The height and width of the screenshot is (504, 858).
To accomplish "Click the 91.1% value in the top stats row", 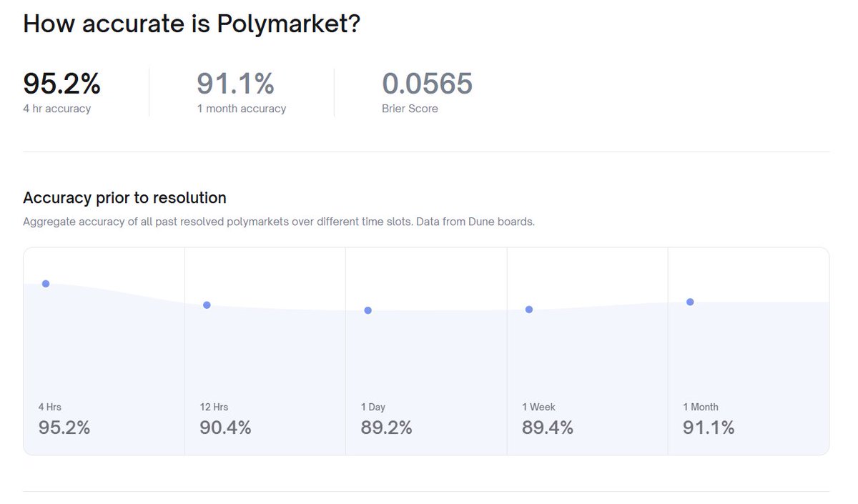I will 236,84.
